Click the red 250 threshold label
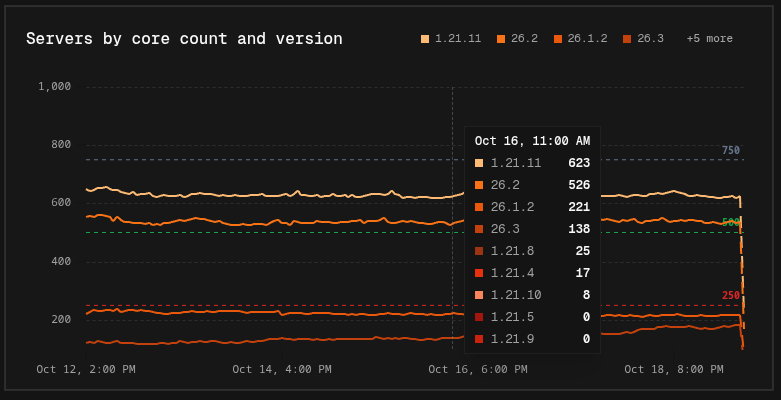781x400 pixels. 731,295
